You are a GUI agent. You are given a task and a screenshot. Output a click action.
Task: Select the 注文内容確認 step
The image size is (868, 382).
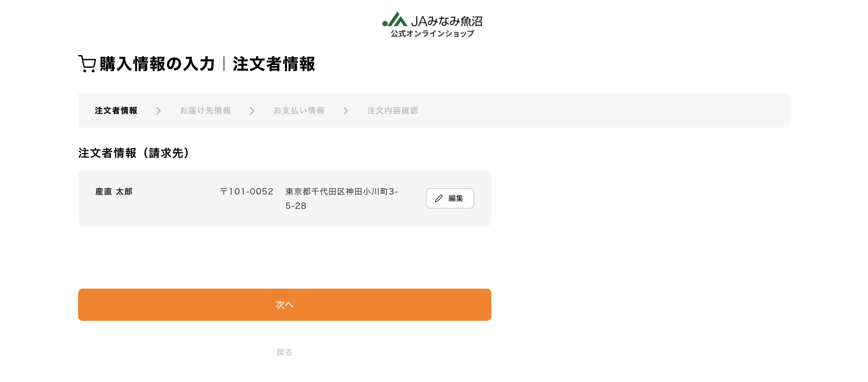click(393, 111)
